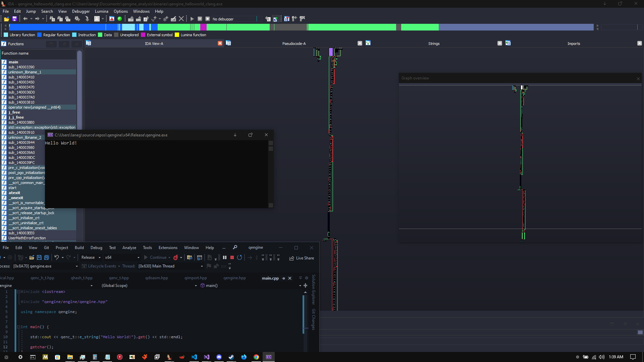Click the VS debugger pause icon
This screenshot has width=644, height=362.
pyautogui.click(x=225, y=258)
